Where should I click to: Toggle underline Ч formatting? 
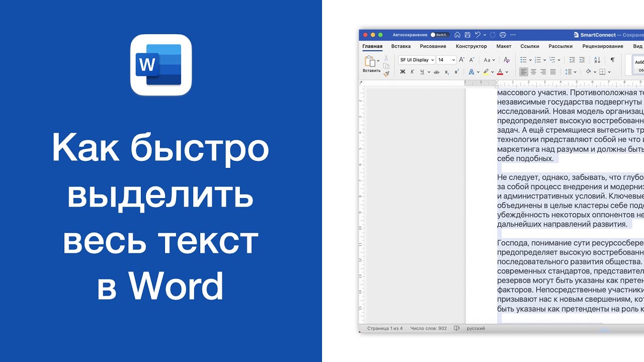[x=422, y=72]
